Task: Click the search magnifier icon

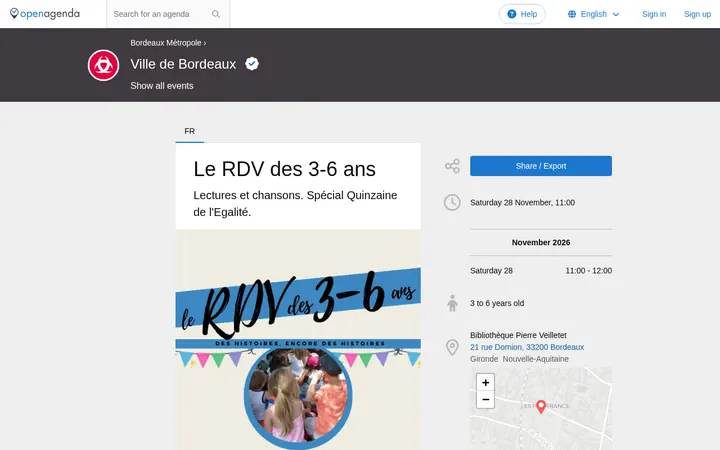Action: [x=216, y=14]
